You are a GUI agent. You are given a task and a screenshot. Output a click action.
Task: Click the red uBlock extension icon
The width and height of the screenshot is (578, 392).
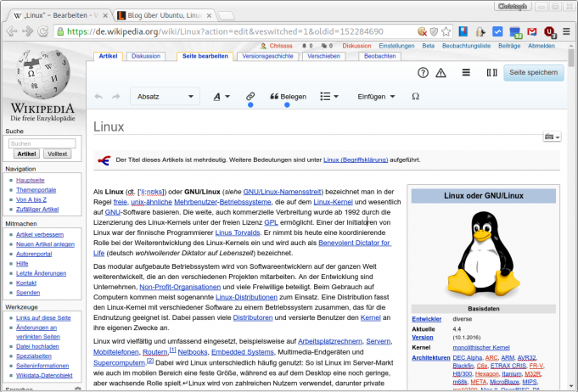pos(550,32)
